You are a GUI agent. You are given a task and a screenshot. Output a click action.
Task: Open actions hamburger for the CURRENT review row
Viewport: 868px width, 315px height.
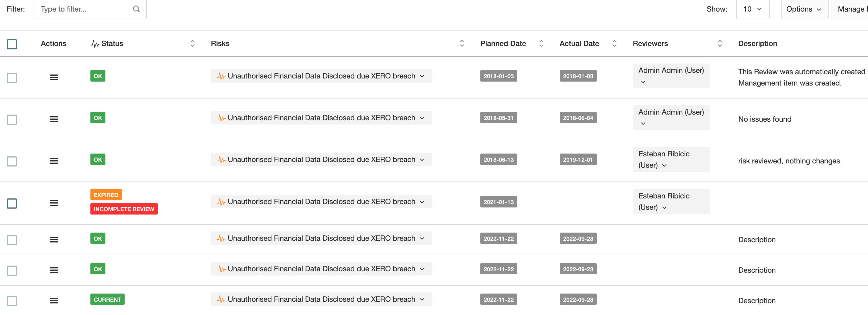(54, 301)
